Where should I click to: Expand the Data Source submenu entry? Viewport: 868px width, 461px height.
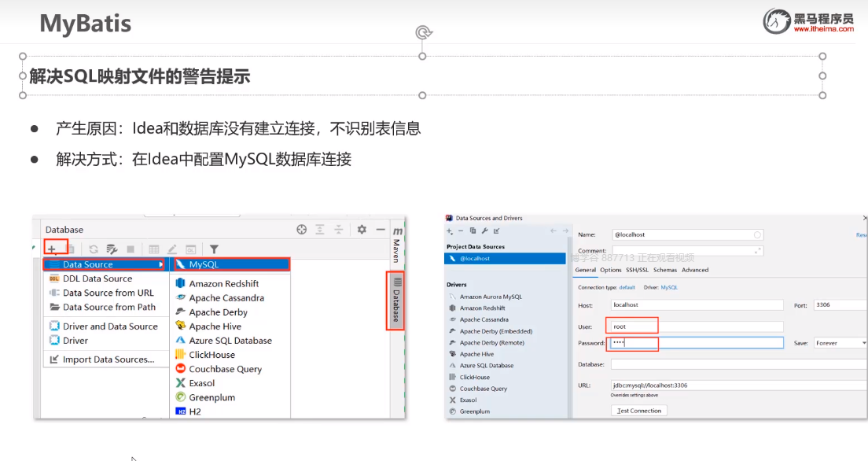tap(105, 264)
